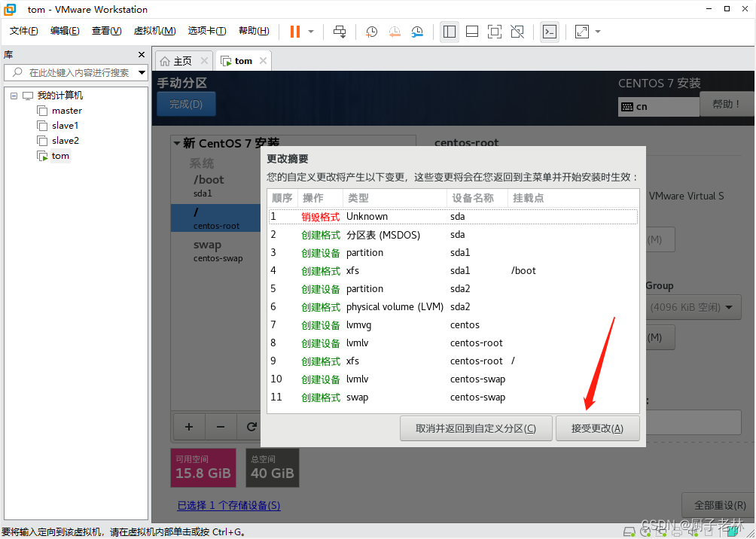Select row 2 分区表 (MSDOS)

click(453, 235)
